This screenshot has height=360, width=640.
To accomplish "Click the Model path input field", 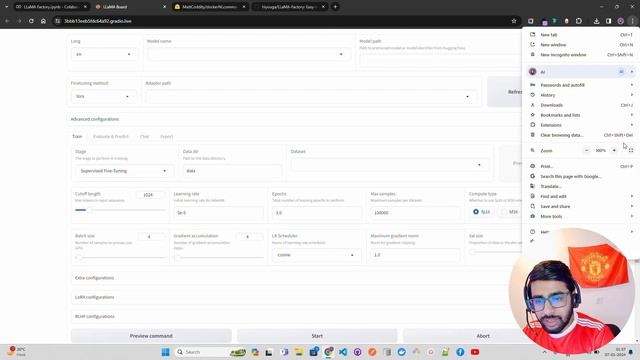I will coord(441,60).
